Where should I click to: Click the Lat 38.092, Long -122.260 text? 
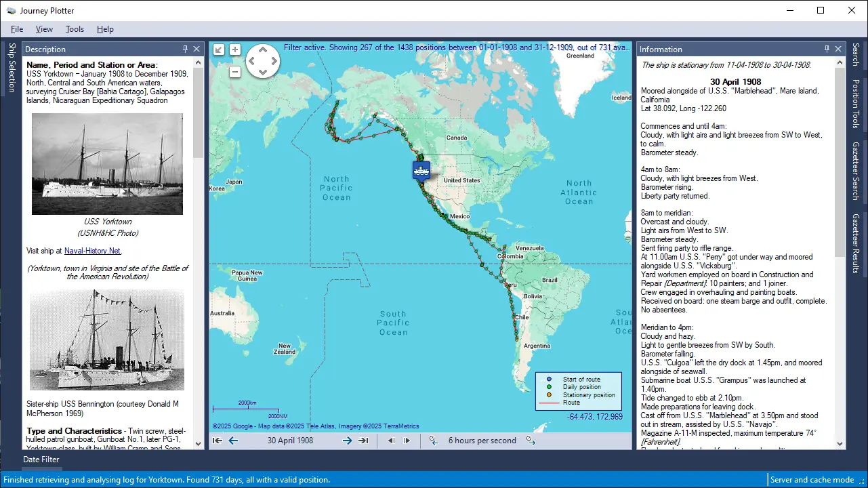coord(684,108)
